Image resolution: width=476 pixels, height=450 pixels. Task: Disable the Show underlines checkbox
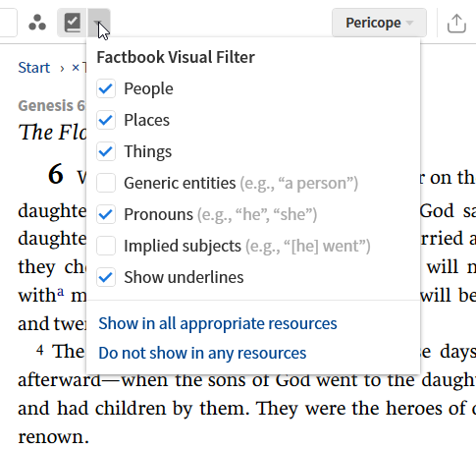[x=106, y=277]
